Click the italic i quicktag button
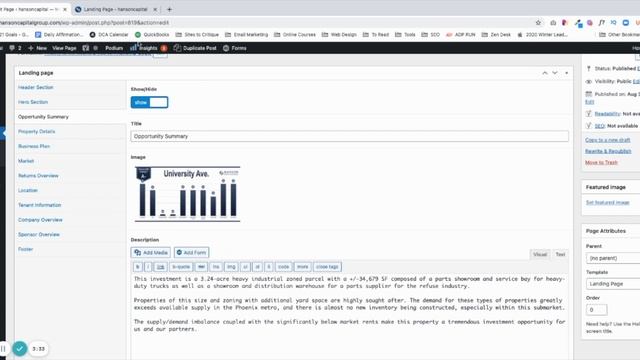Image resolution: width=640 pixels, height=360 pixels. click(x=148, y=267)
